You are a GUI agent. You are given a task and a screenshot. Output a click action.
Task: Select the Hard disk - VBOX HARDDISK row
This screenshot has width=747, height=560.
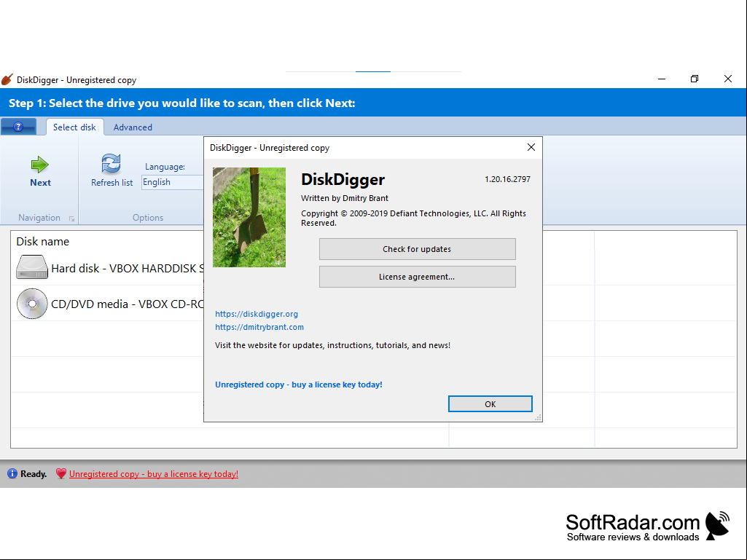click(x=109, y=268)
